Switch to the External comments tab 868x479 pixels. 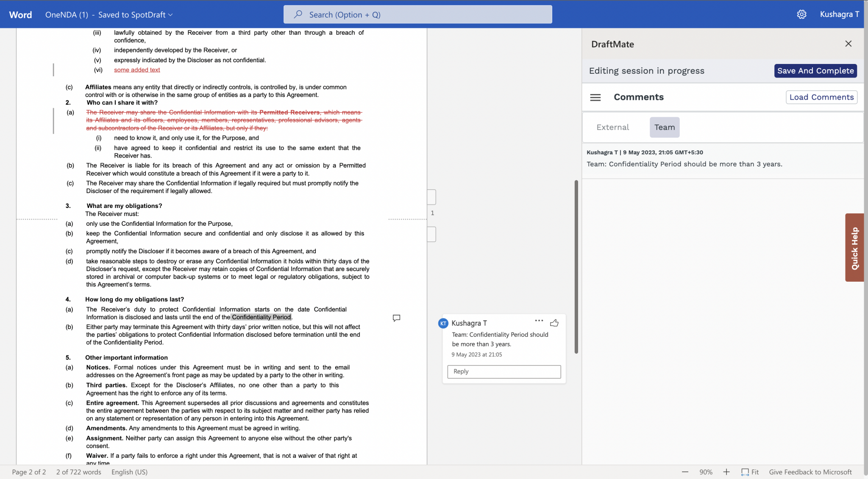[612, 127]
